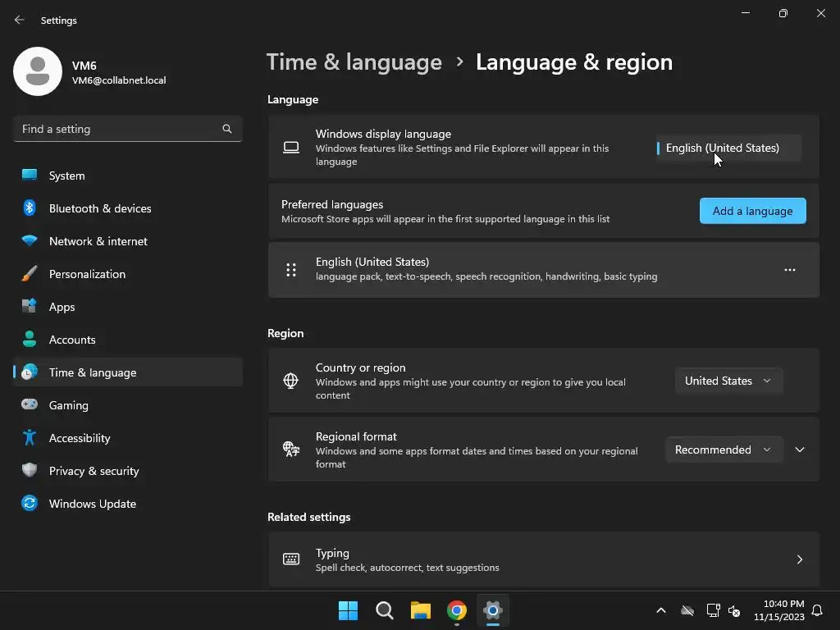Viewport: 840px width, 630px height.
Task: Click the muted volume tray icon
Action: (x=734, y=610)
